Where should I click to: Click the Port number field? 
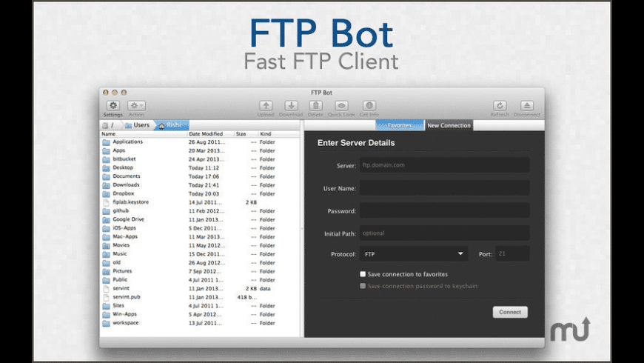click(512, 253)
